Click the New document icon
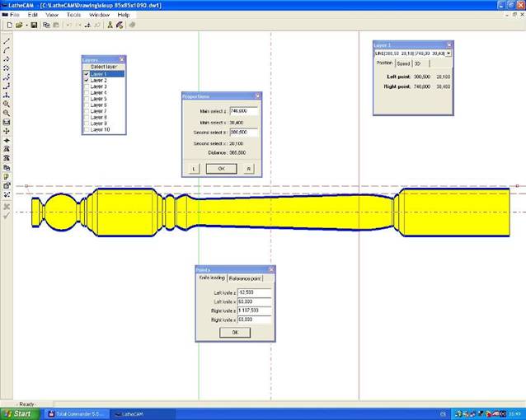526x420 pixels. click(7, 25)
